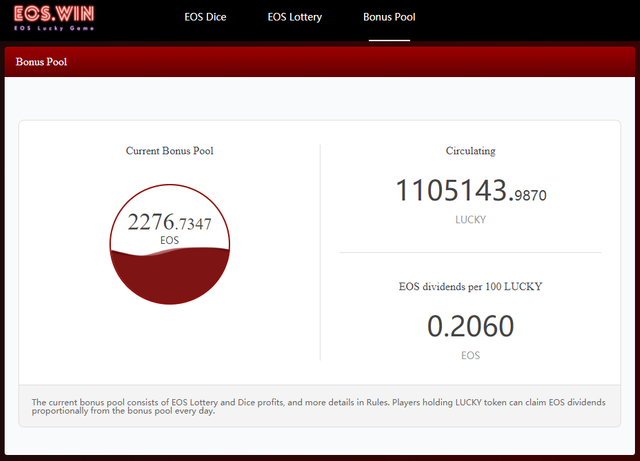Click the bonus pool description paragraph
This screenshot has width=640, height=461.
pyautogui.click(x=319, y=406)
